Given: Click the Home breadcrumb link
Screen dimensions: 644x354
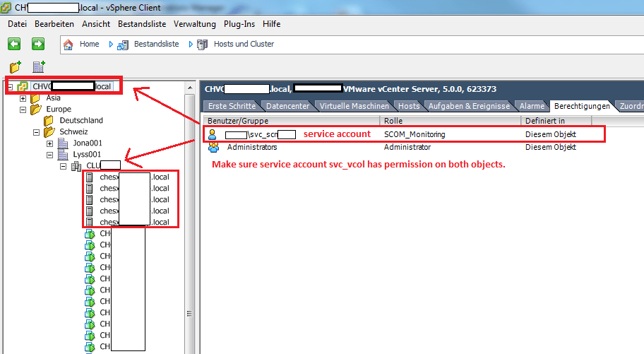Looking at the screenshot, I should point(89,44).
